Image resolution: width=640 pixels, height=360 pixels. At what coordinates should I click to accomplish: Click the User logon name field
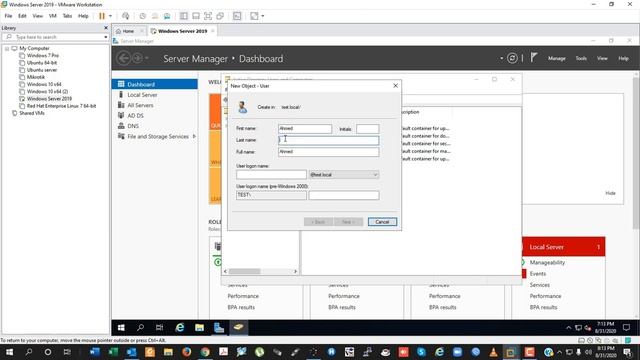(271, 175)
